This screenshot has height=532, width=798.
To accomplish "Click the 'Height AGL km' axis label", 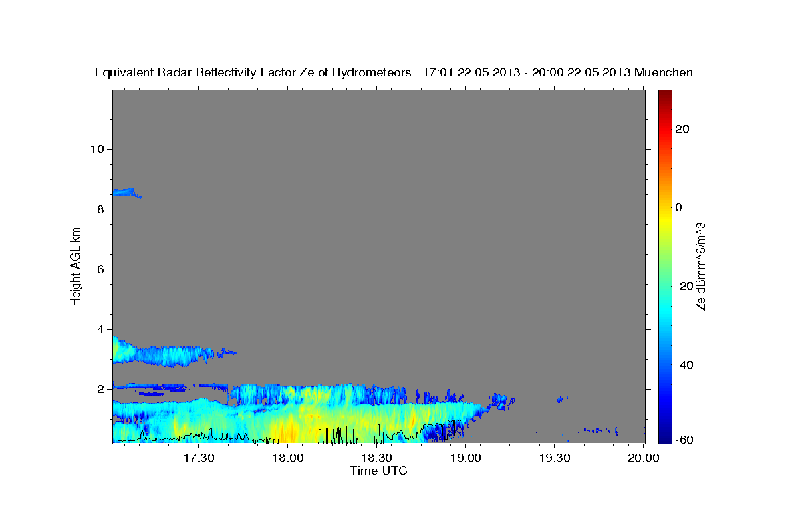I will [76, 266].
